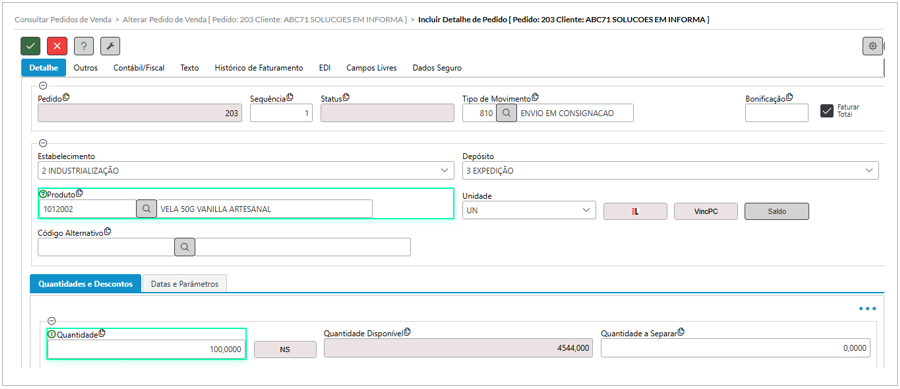Image resolution: width=900 pixels, height=389 pixels.
Task: Click the Produto code field 1012002
Action: [87, 209]
